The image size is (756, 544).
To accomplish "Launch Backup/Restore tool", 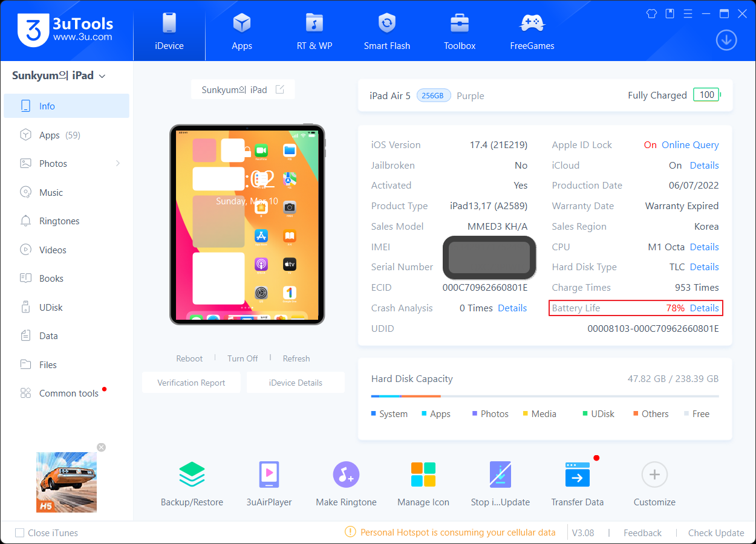I will [x=192, y=484].
